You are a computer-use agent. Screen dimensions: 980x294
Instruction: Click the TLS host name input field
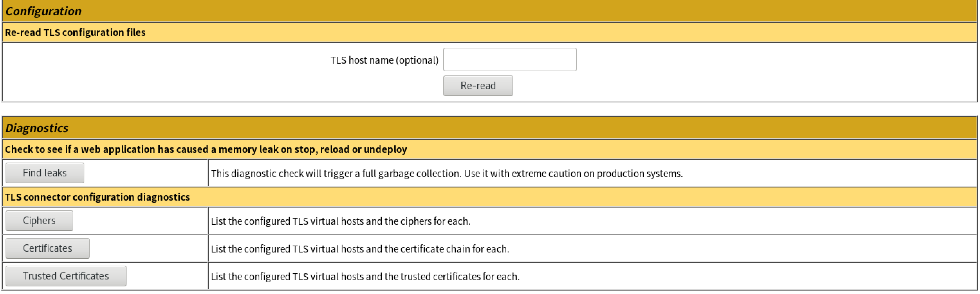(x=509, y=59)
